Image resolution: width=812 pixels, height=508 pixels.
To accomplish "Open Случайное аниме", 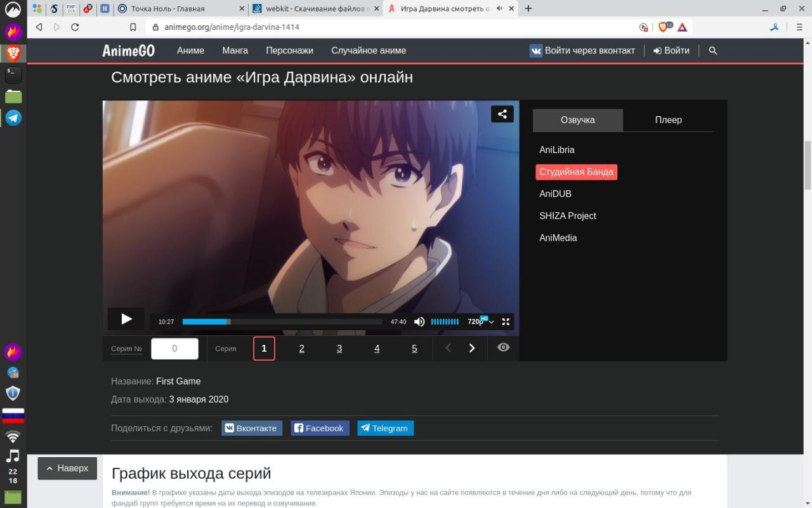I will (x=369, y=51).
